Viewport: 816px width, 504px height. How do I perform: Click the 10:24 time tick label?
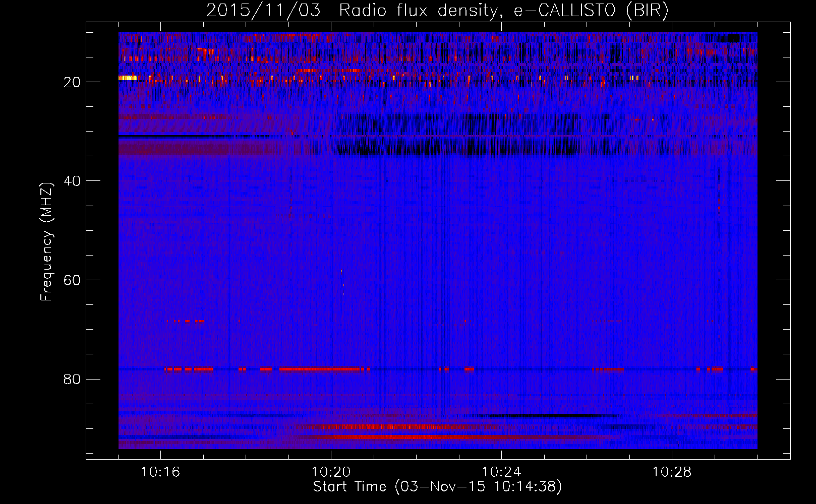coord(501,472)
